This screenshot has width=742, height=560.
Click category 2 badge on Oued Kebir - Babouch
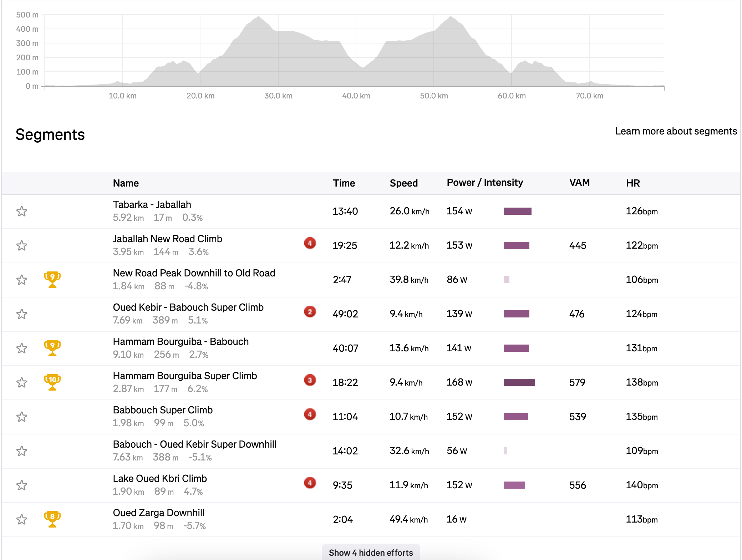click(310, 312)
